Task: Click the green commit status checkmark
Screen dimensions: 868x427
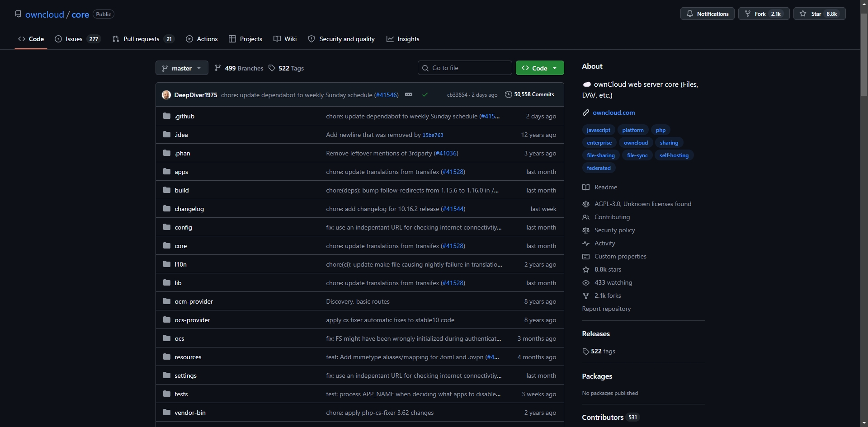Action: (x=425, y=95)
